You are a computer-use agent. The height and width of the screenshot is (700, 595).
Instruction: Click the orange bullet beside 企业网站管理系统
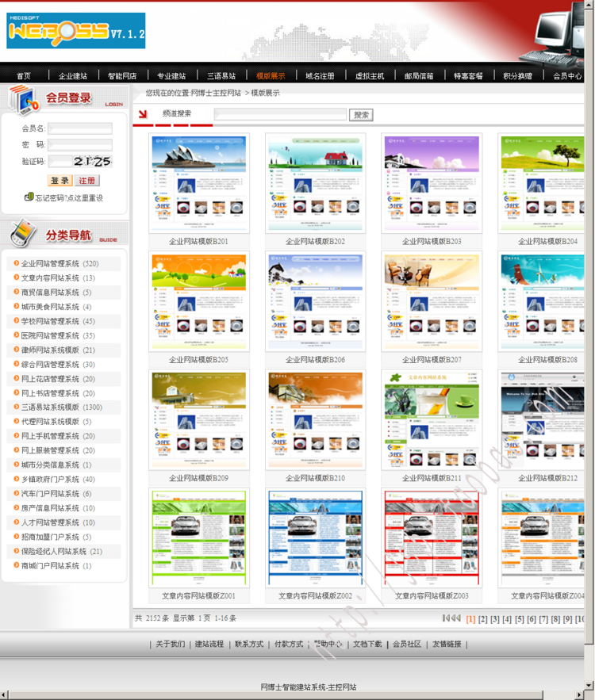point(16,263)
